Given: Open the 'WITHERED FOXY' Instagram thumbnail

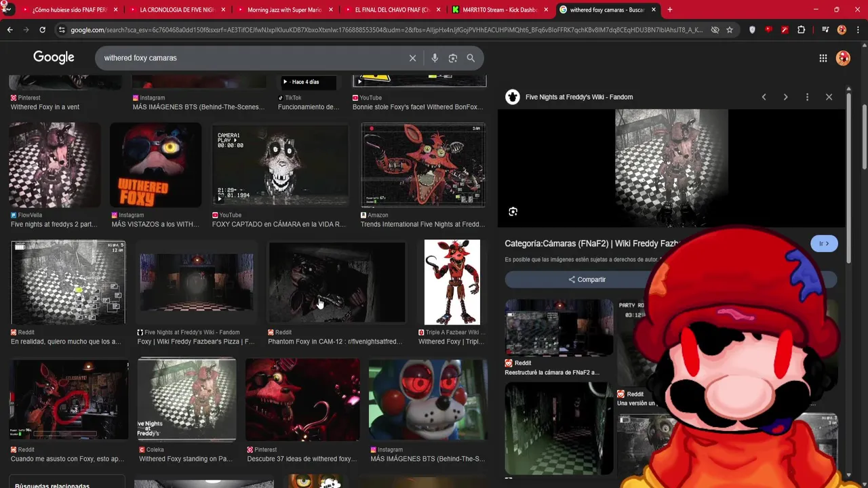Looking at the screenshot, I should click(x=156, y=165).
